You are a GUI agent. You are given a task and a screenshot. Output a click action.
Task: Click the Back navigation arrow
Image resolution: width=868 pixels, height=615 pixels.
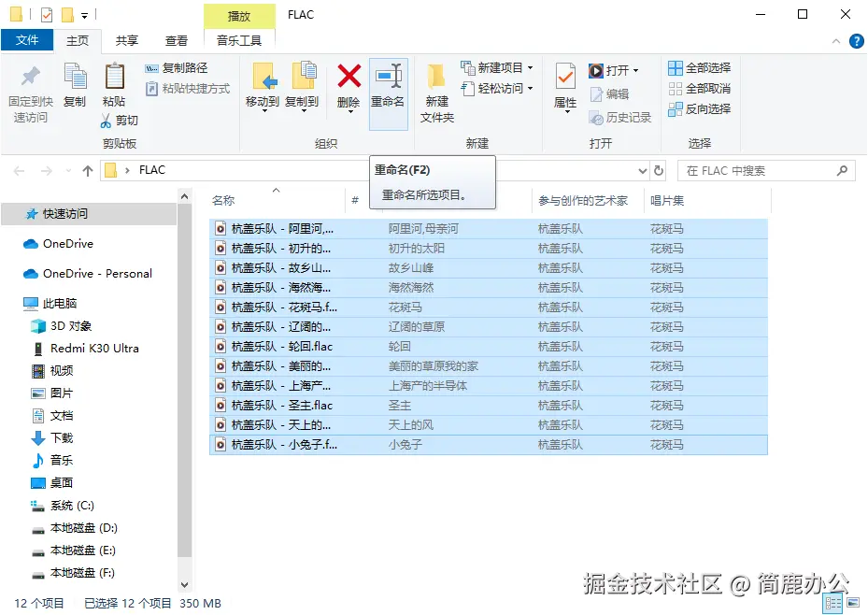tap(20, 171)
